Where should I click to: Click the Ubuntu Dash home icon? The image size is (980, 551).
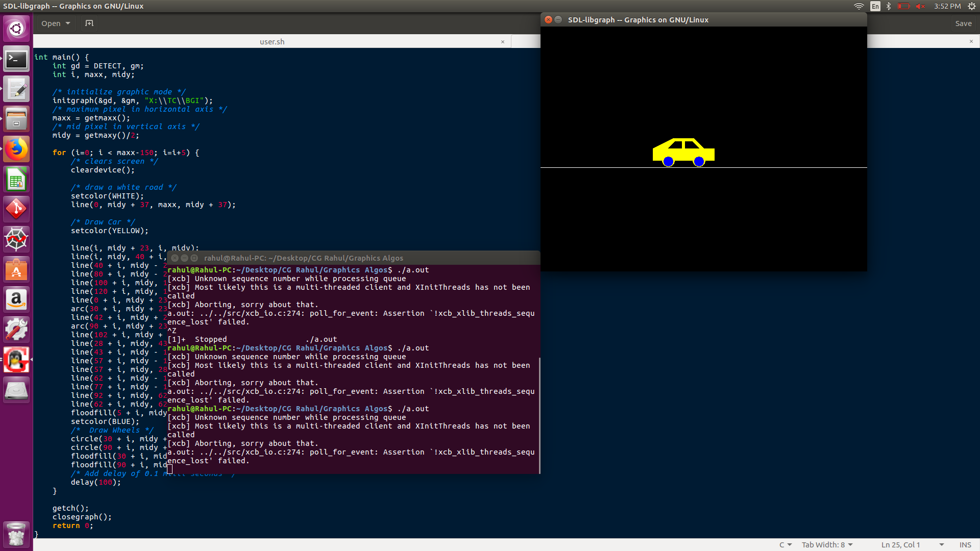16,29
